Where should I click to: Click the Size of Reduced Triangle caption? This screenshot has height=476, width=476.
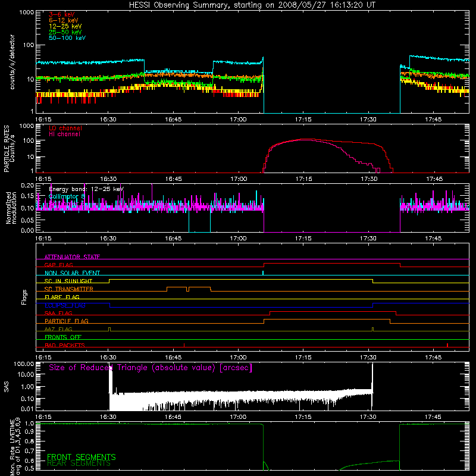point(151,368)
